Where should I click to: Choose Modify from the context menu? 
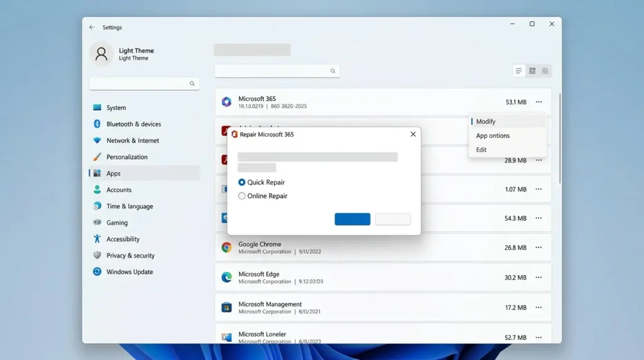pyautogui.click(x=508, y=121)
